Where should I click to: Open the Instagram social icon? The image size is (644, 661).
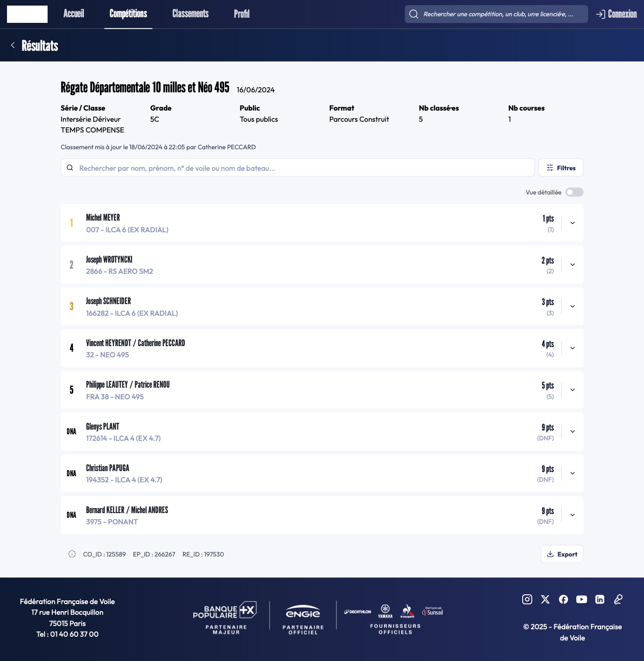click(527, 599)
